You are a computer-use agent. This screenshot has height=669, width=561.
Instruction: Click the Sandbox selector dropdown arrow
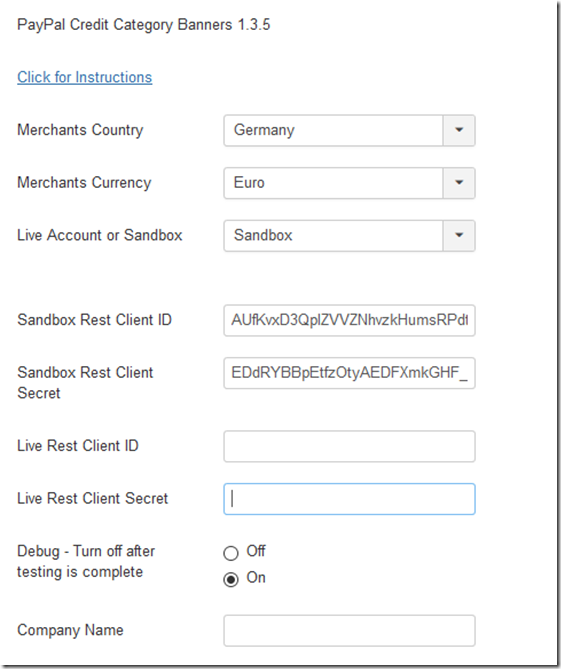pyautogui.click(x=459, y=236)
